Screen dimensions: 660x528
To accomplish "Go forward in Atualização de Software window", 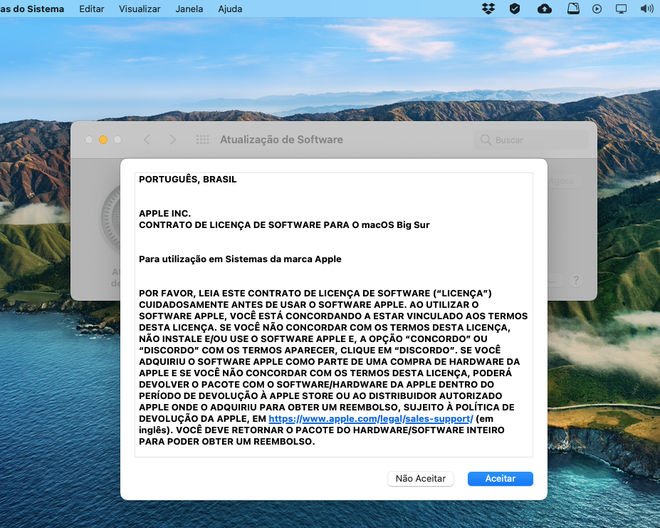I will coord(173,140).
